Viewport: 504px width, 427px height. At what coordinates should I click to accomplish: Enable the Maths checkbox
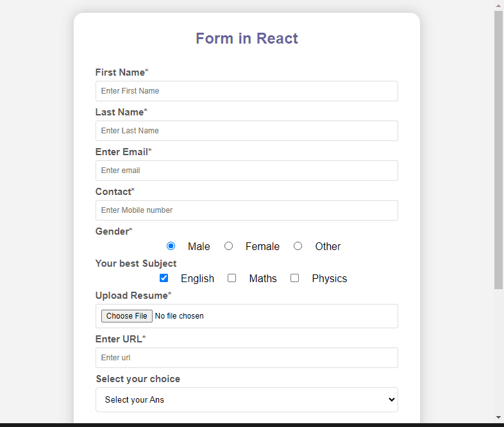click(232, 278)
